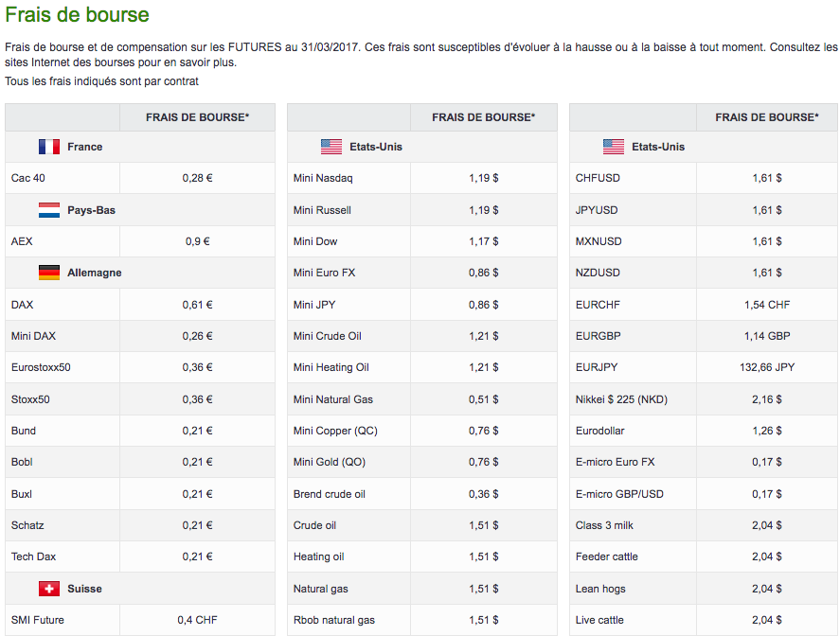Viewport: 840px width, 636px height.
Task: Click the German flag beside Allemagne
Action: pyautogui.click(x=49, y=273)
